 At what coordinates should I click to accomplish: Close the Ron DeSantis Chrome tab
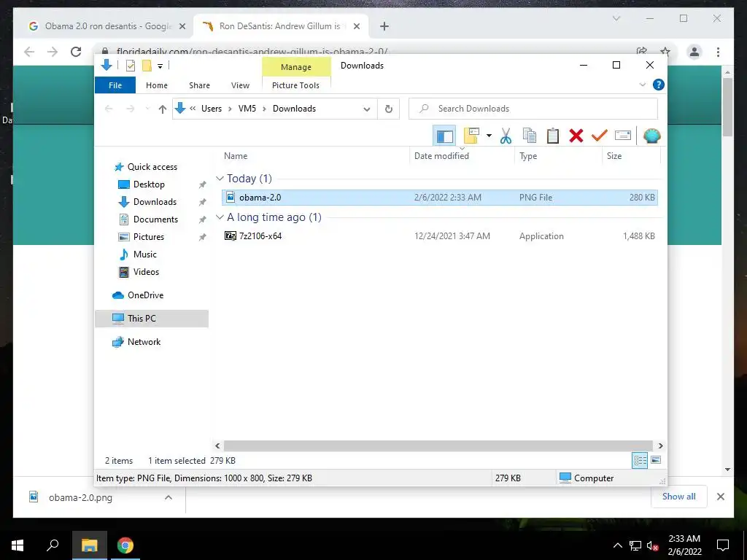click(x=356, y=27)
